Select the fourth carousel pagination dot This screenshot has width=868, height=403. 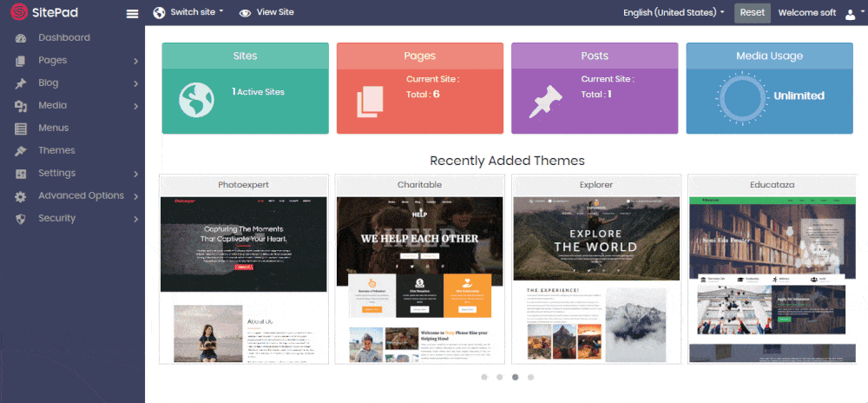tap(531, 378)
